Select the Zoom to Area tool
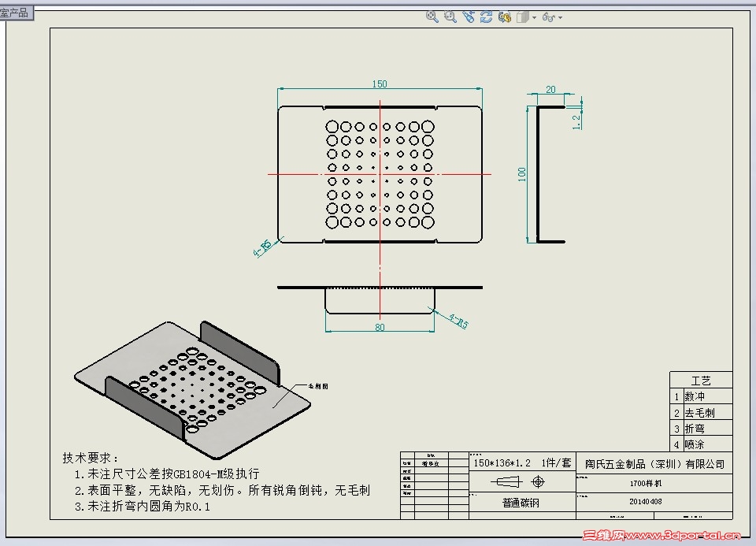The width and height of the screenshot is (756, 546). click(449, 17)
